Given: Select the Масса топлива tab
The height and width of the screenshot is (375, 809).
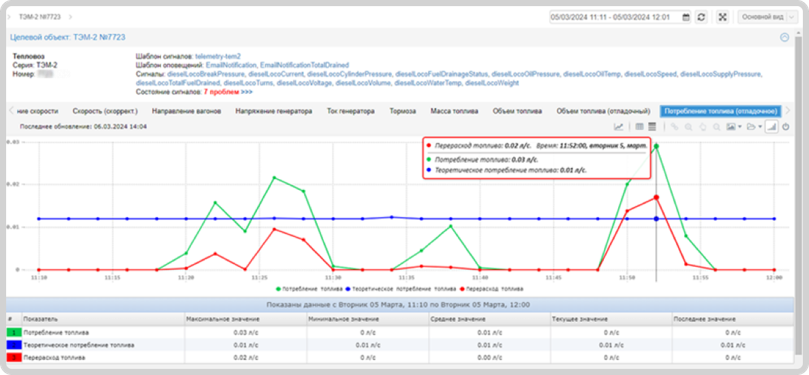Looking at the screenshot, I should tap(455, 111).
